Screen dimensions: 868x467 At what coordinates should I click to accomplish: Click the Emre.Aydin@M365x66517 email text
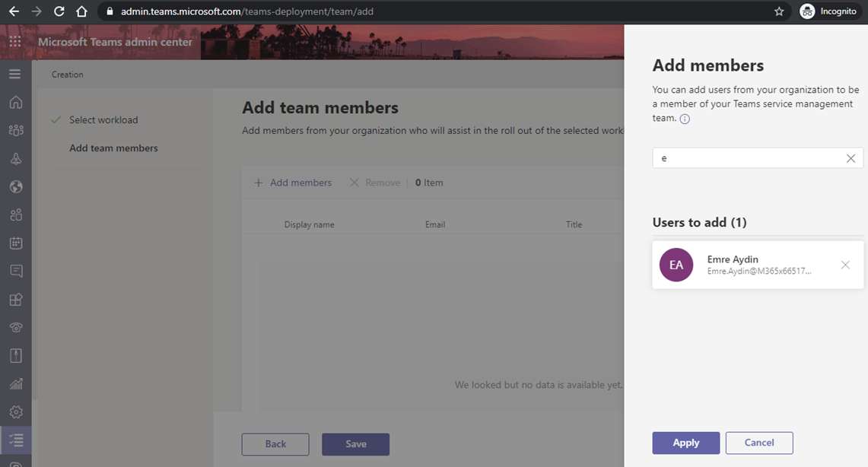pos(759,271)
